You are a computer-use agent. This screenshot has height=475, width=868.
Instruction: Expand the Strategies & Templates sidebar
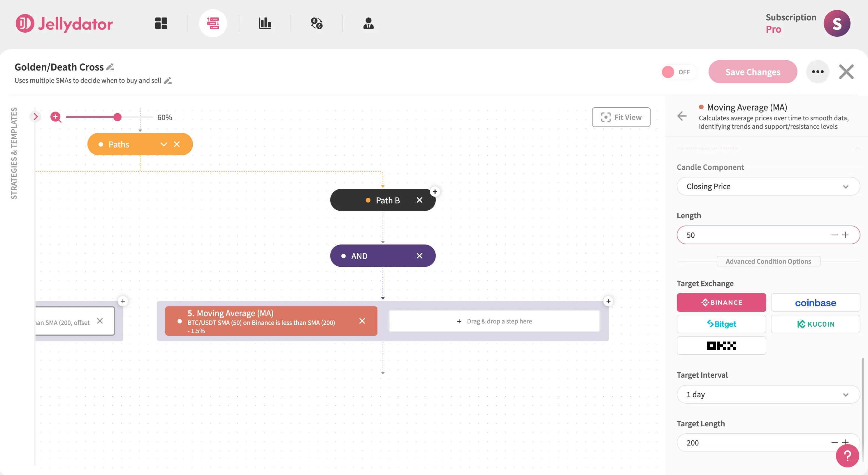tap(35, 117)
